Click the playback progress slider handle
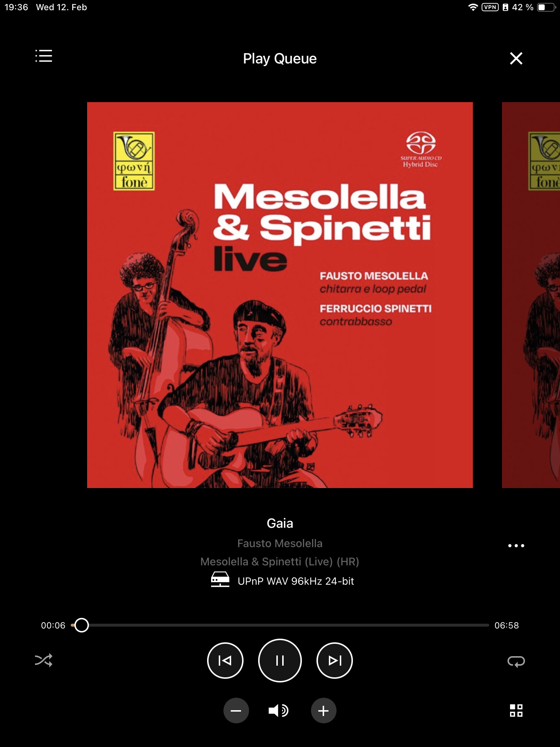 [82, 625]
